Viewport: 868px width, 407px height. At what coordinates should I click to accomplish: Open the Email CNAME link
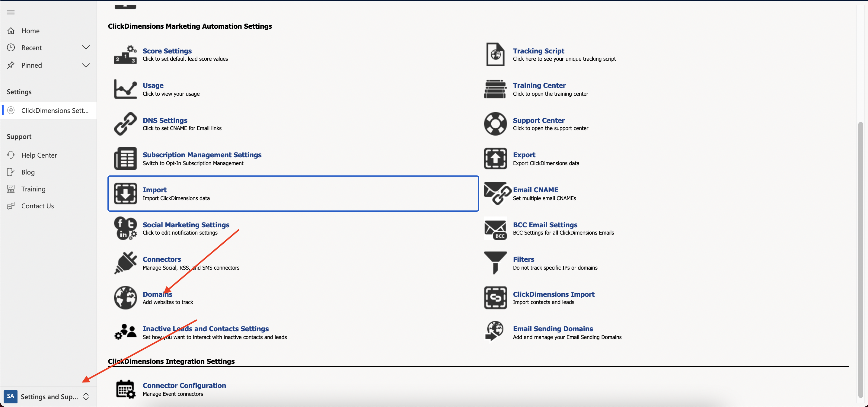pyautogui.click(x=535, y=190)
